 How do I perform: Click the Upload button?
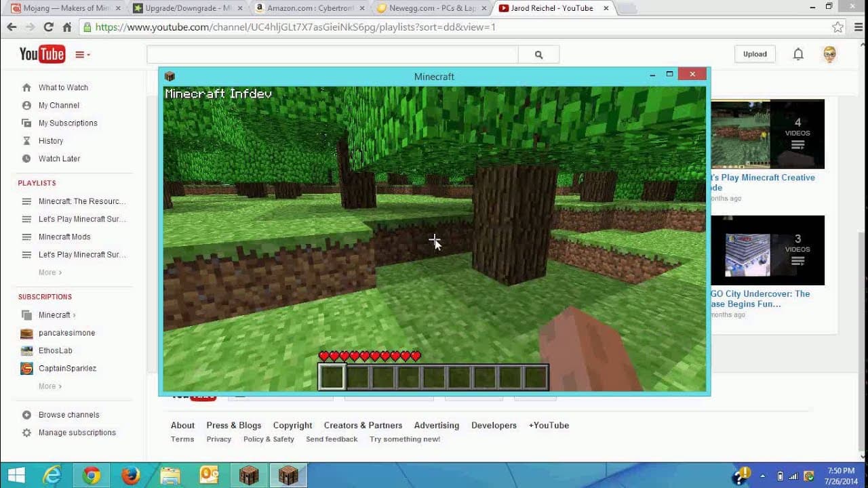point(755,54)
